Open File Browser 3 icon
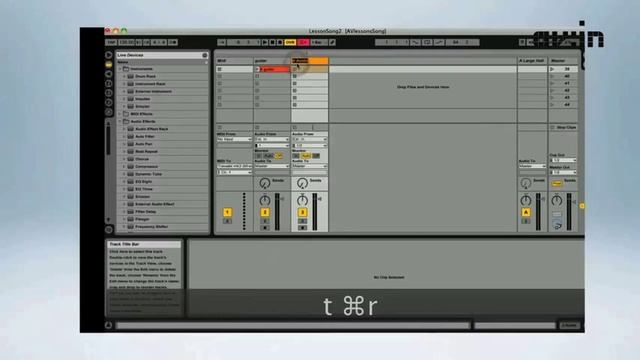The height and width of the screenshot is (360, 640). [x=109, y=102]
